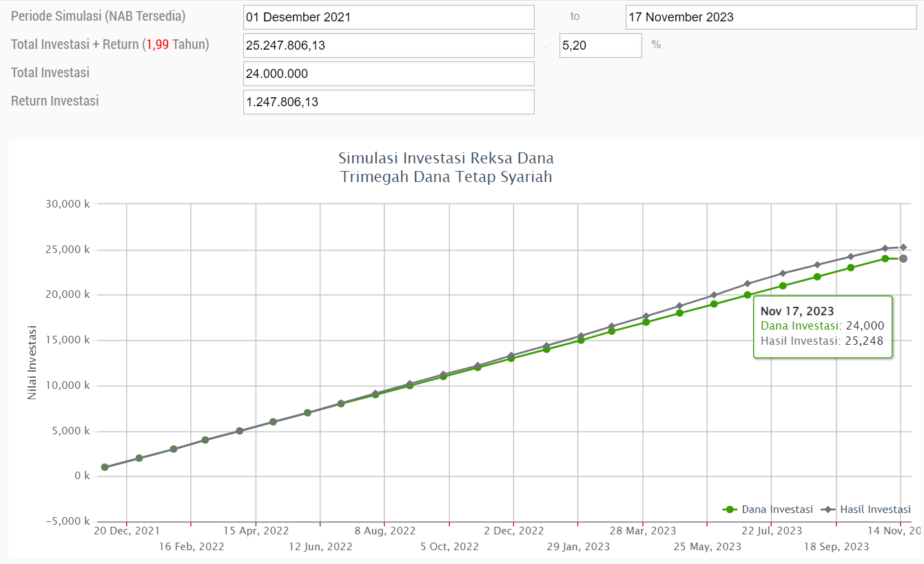Toggle the Hasil Investasi legend series
The height and width of the screenshot is (564, 924).
point(866,510)
